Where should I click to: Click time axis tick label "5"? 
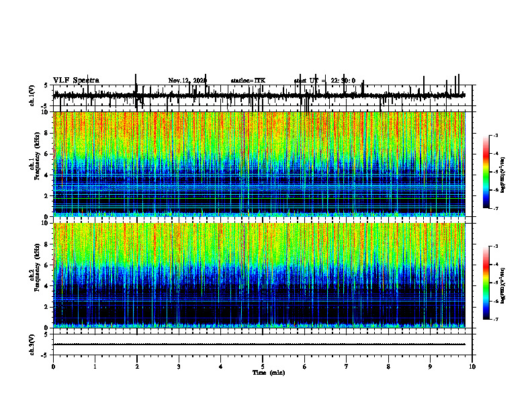[263, 367]
